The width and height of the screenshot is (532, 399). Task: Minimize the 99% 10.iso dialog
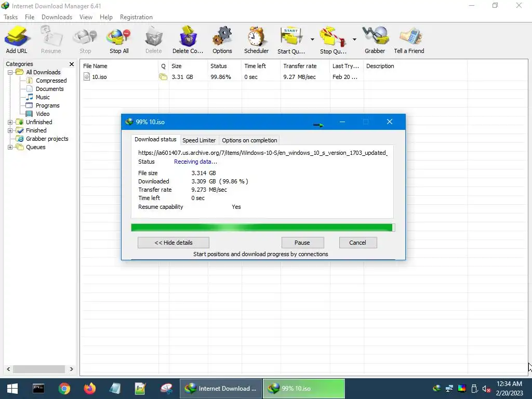tap(342, 122)
